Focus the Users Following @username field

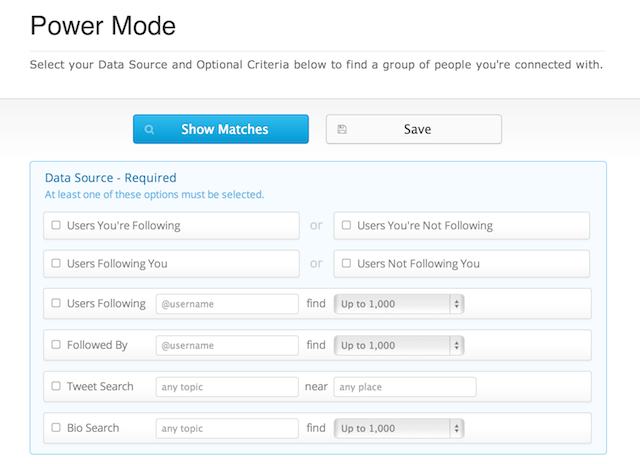coord(227,303)
